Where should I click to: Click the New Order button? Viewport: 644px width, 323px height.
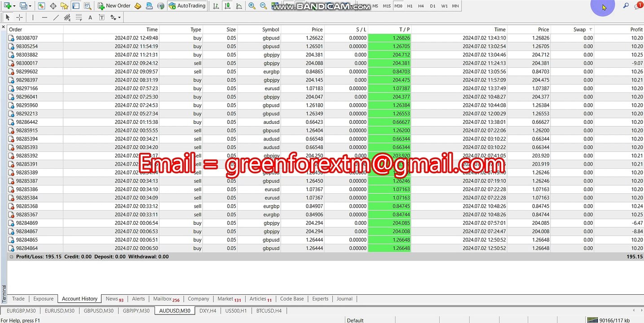click(114, 6)
